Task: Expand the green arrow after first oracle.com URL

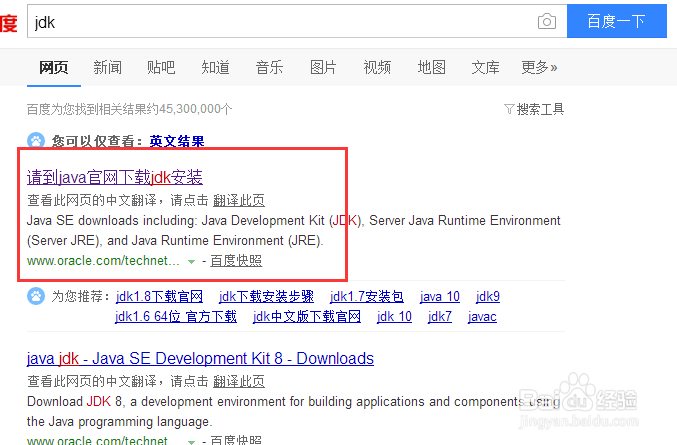Action: point(191,262)
